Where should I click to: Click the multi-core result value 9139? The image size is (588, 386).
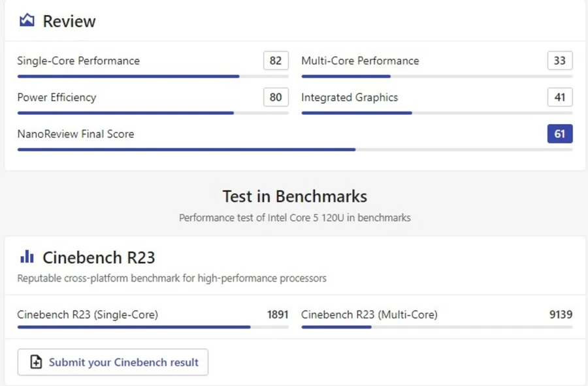coord(561,314)
